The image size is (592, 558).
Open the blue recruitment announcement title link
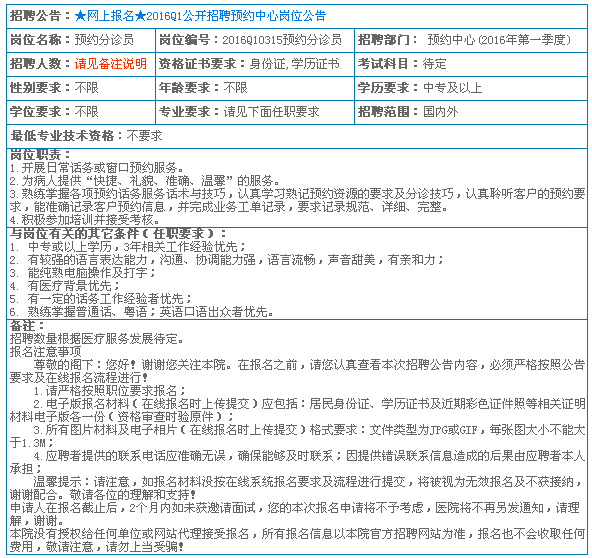200,16
